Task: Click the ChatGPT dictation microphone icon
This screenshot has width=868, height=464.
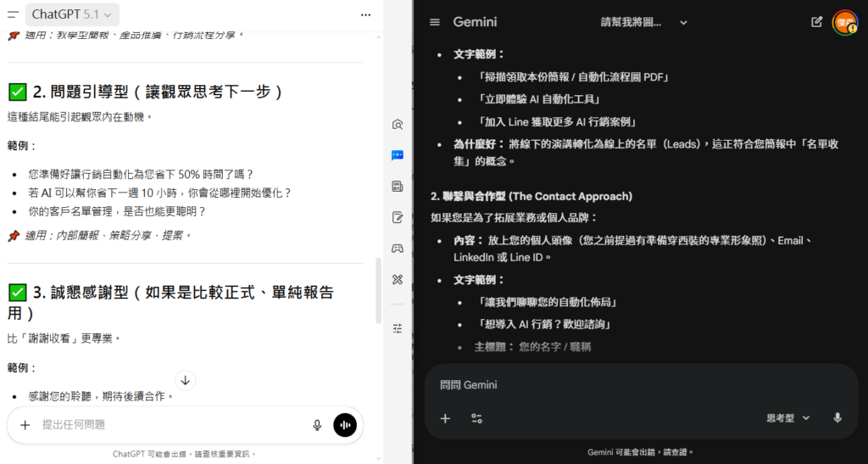Action: (x=317, y=425)
